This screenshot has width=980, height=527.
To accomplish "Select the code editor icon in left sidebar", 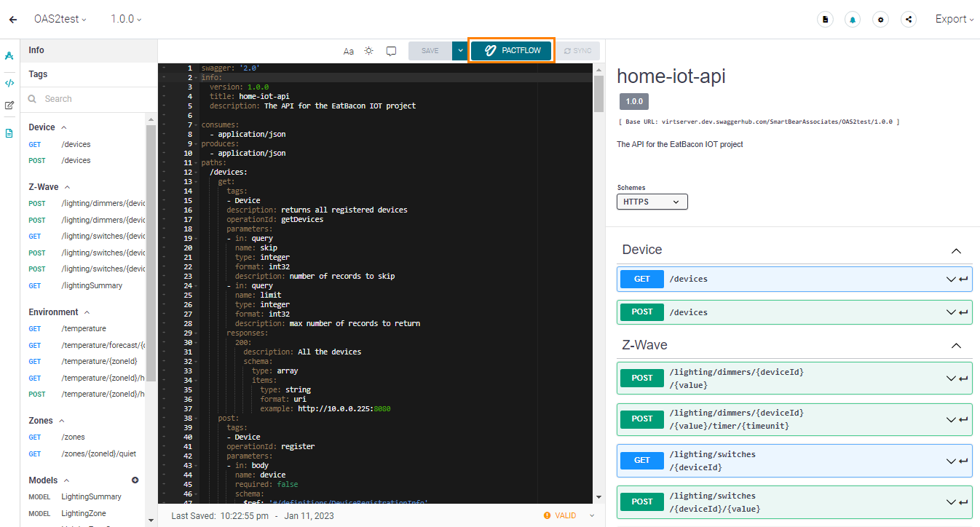I will pyautogui.click(x=9, y=83).
